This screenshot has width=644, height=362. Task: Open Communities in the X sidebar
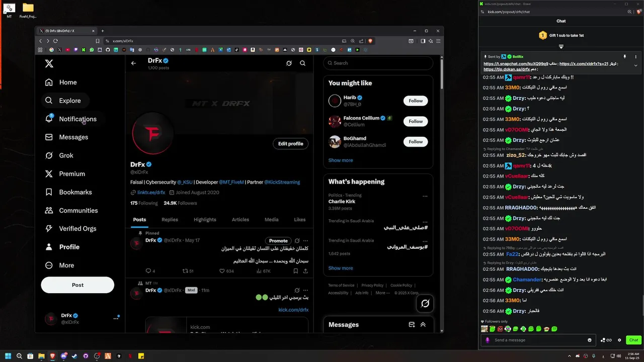[x=71, y=211]
